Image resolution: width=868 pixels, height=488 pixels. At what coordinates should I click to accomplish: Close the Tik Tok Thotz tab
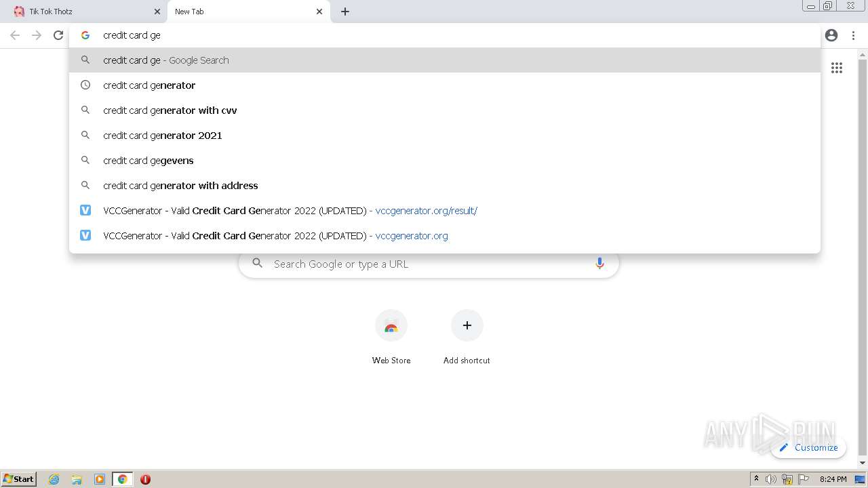point(157,12)
